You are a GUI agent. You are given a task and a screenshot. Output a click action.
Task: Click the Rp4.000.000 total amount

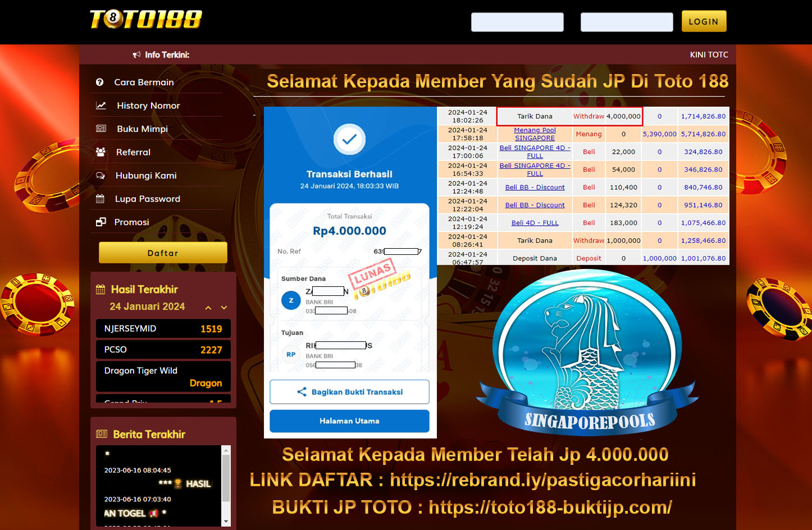coord(349,231)
